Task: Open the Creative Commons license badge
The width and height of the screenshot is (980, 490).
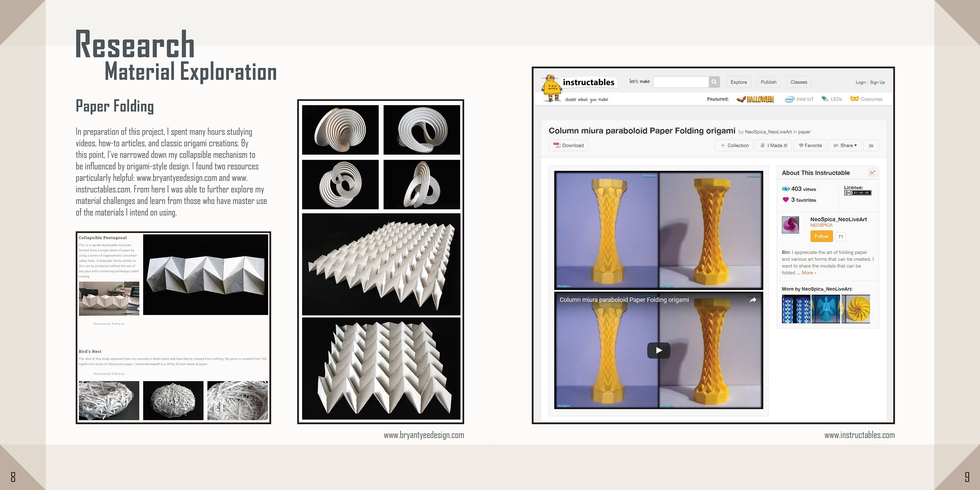Action: pos(857,193)
